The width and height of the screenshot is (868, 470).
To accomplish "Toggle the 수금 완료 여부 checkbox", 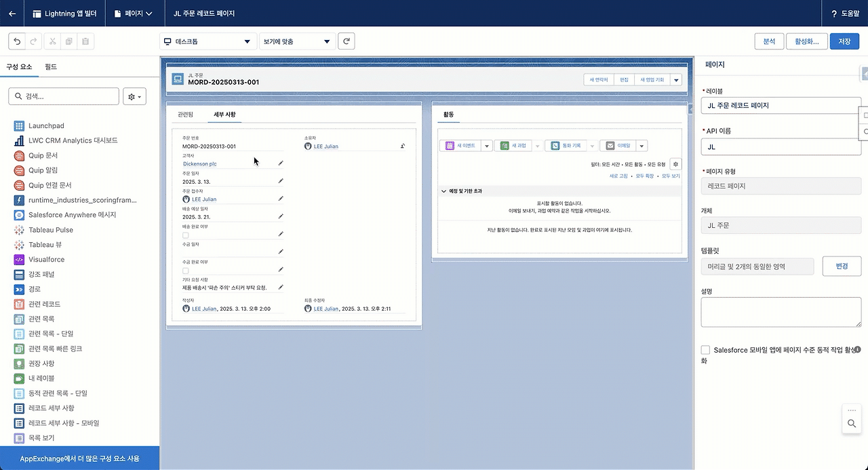I will pos(186,270).
